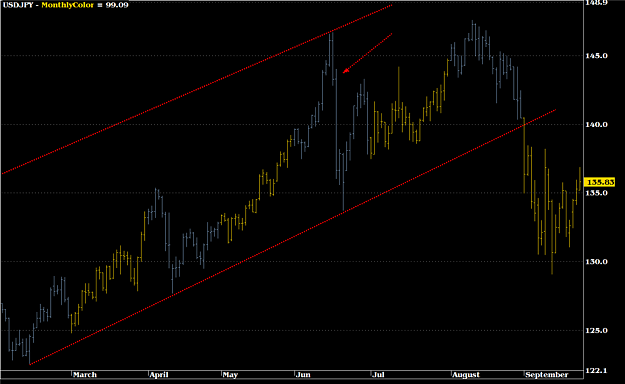Image resolution: width=625 pixels, height=384 pixels.
Task: Click the Jun date axis label
Action: pyautogui.click(x=303, y=375)
